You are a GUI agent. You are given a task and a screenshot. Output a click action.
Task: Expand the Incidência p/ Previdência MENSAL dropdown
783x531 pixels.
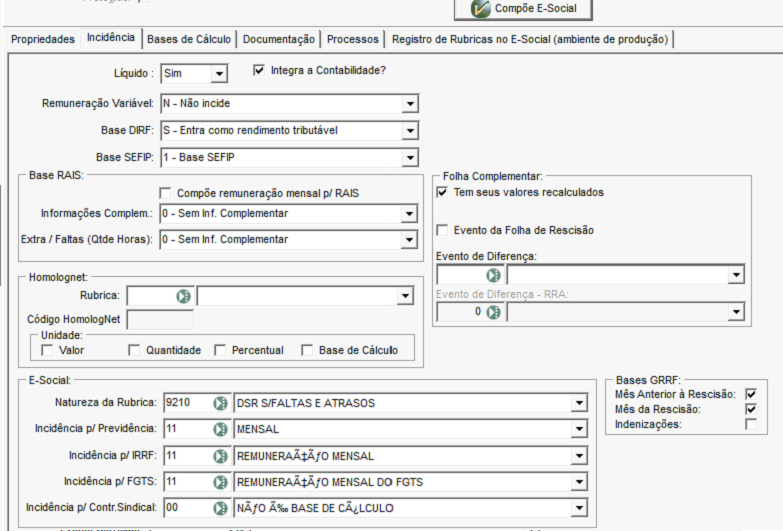[x=579, y=429]
